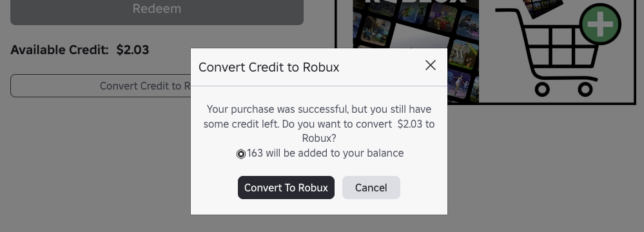The height and width of the screenshot is (232, 644).
Task: Cancel the credit conversion
Action: click(x=371, y=188)
